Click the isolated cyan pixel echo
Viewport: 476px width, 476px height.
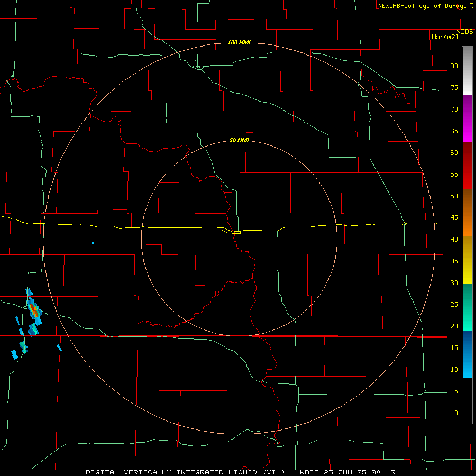click(x=93, y=243)
